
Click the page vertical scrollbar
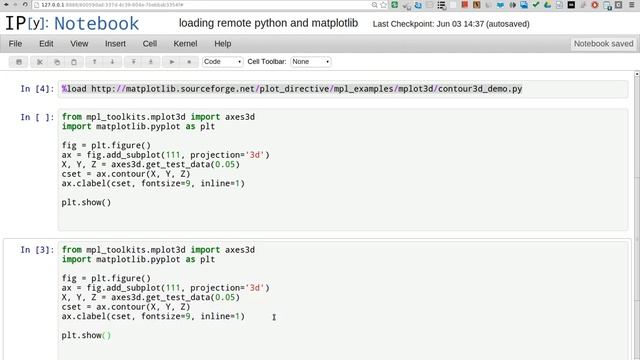(x=636, y=216)
